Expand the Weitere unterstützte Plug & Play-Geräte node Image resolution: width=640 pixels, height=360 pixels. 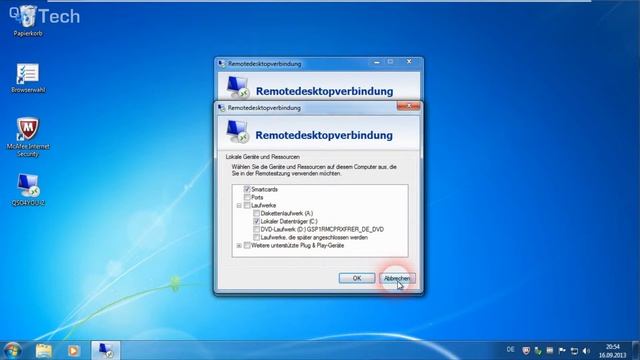pos(239,245)
